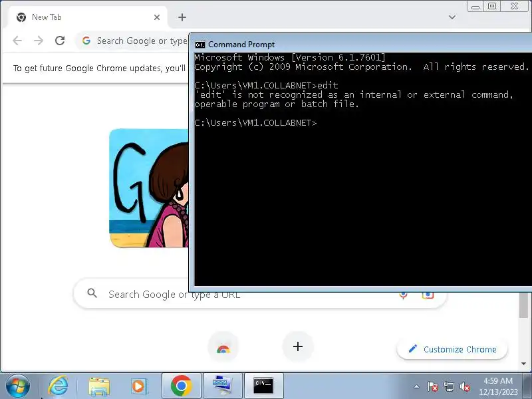Minimize the Chrome window
The height and width of the screenshot is (399, 532).
click(x=475, y=7)
